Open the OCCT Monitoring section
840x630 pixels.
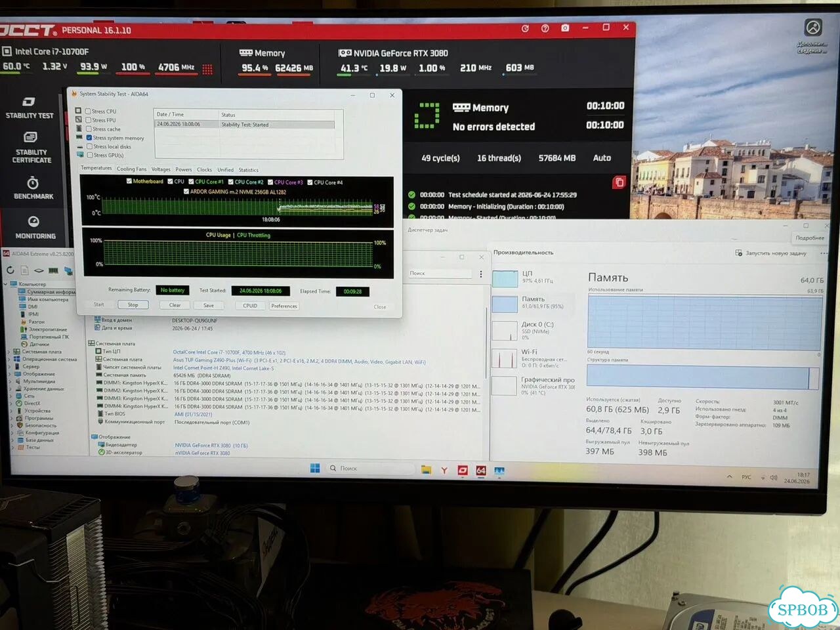[35, 228]
